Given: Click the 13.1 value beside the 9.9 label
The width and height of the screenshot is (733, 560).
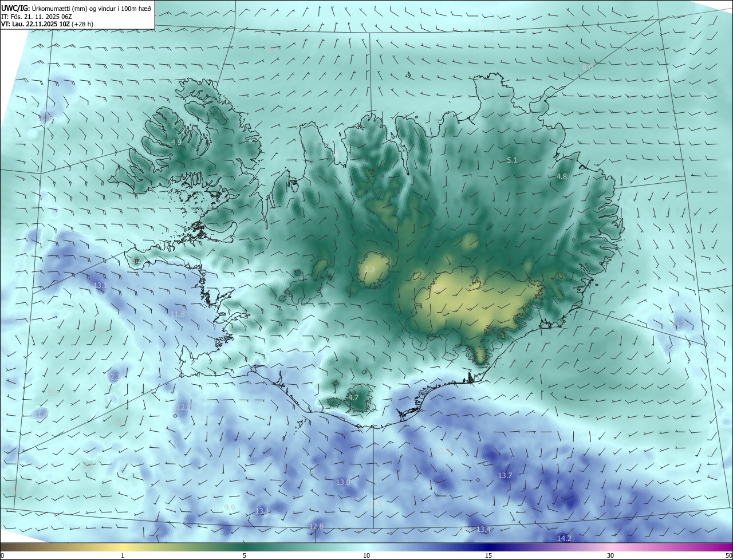Looking at the screenshot, I should pos(262,511).
